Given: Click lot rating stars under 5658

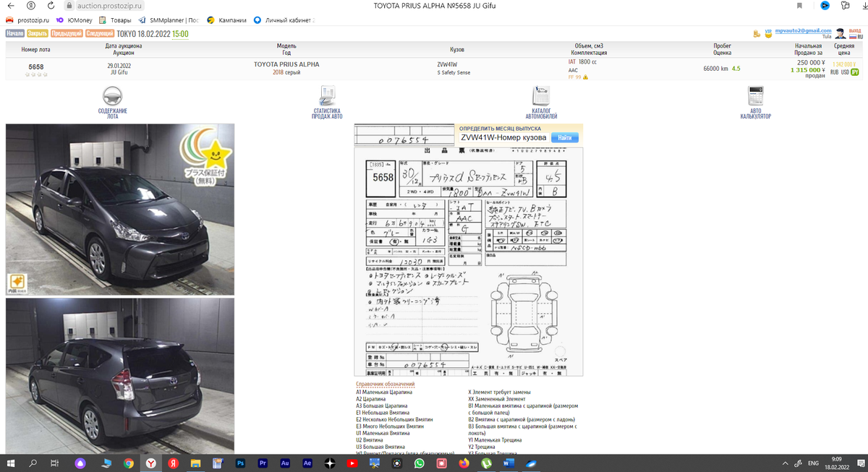Looking at the screenshot, I should pos(35,74).
